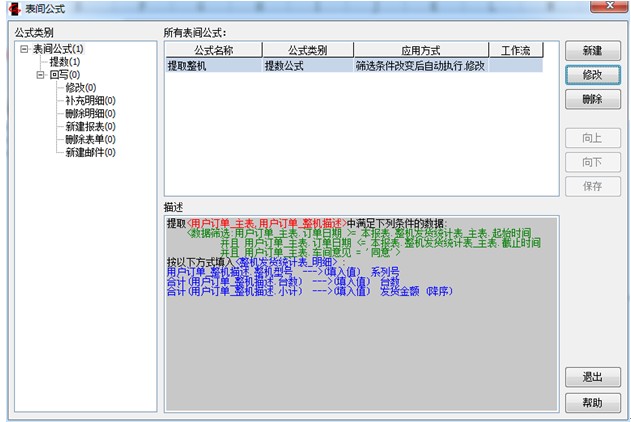Collapse the 回写(0) tree node

click(x=40, y=74)
